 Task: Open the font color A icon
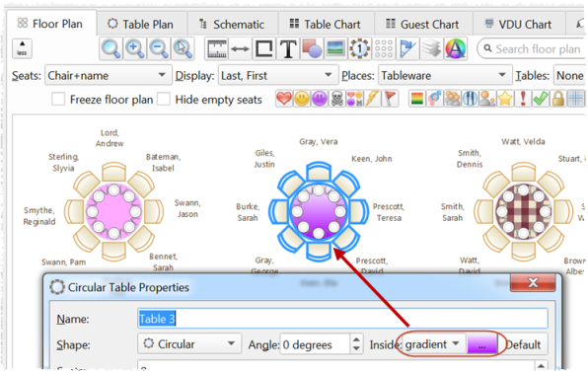(455, 48)
